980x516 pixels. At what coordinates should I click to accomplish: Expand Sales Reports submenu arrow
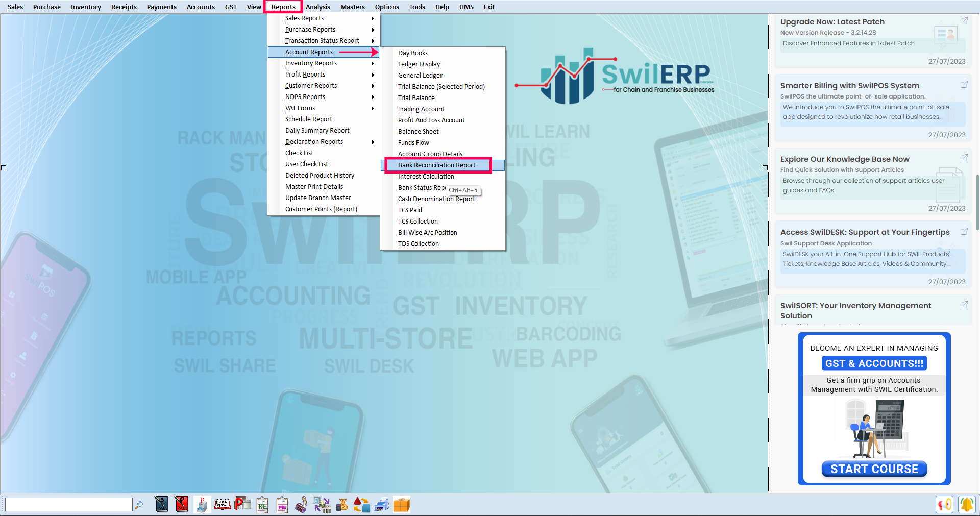pyautogui.click(x=373, y=18)
